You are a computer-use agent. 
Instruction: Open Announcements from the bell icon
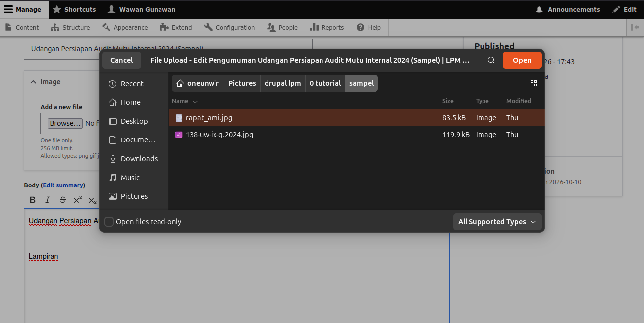click(x=568, y=9)
